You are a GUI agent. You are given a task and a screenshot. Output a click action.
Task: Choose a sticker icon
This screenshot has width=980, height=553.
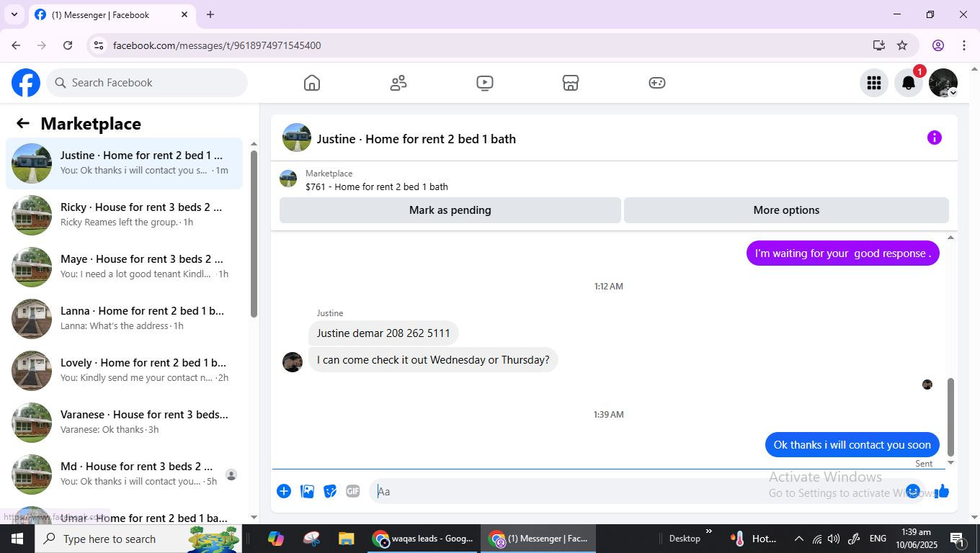click(x=330, y=491)
